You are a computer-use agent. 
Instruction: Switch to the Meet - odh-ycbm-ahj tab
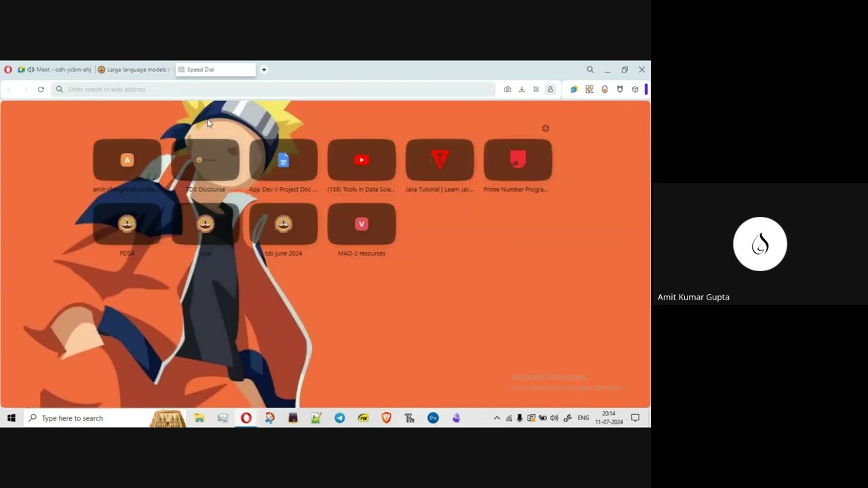tap(56, 70)
